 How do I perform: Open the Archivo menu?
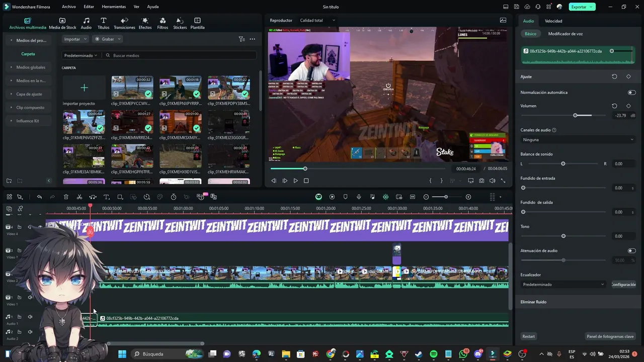pyautogui.click(x=69, y=7)
